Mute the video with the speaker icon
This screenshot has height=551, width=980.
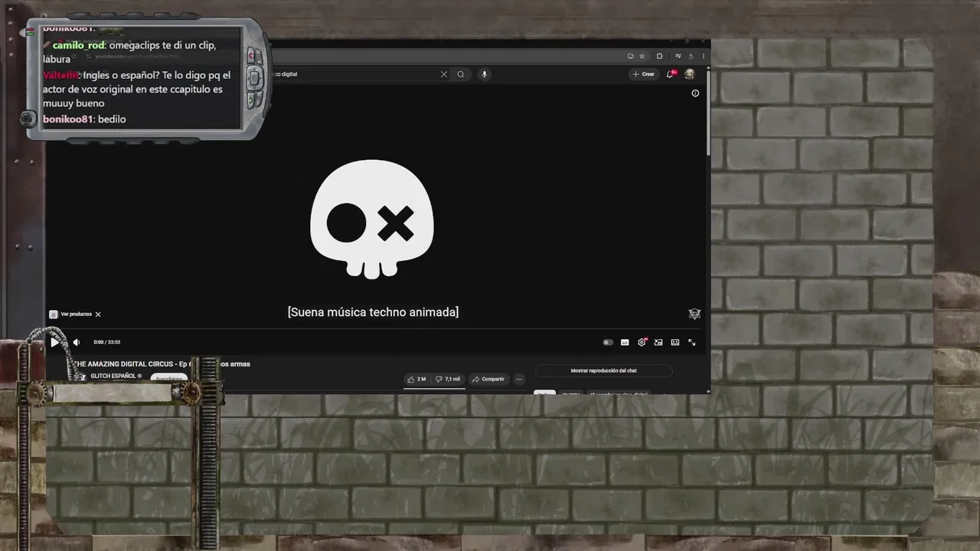[76, 342]
